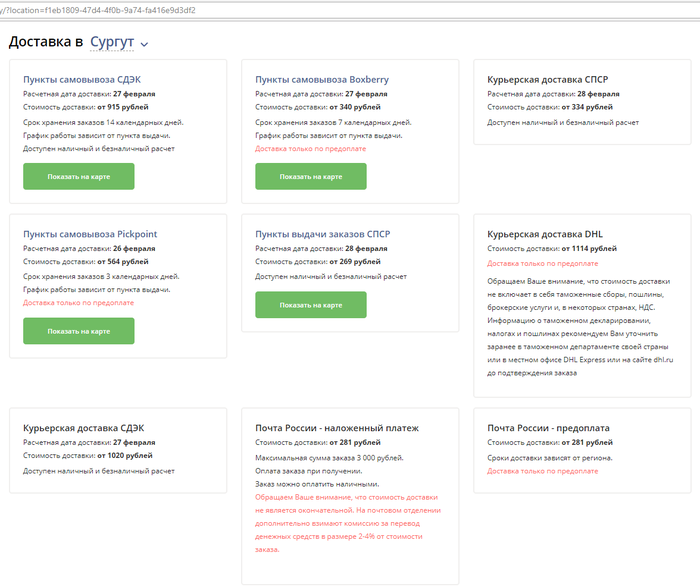Open Пункты самовывоза Boxberry link
Viewport: 700px width, 587px height.
(322, 79)
